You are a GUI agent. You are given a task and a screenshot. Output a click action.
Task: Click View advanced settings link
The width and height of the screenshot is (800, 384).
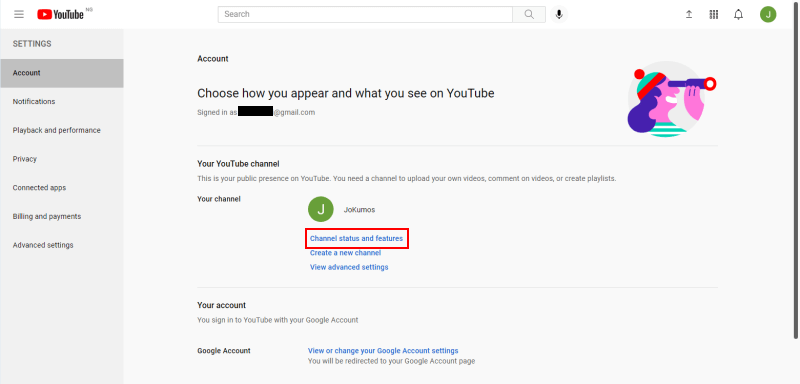pos(349,267)
